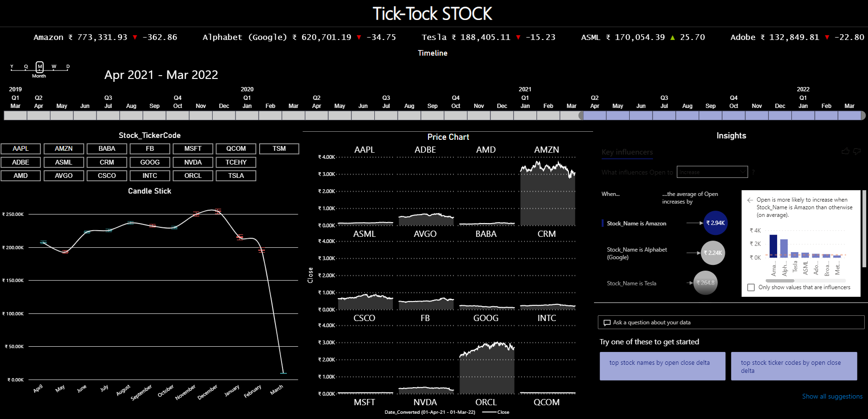Click the Amazon bar in influencer bar chart
This screenshot has height=419, width=868.
tap(773, 246)
